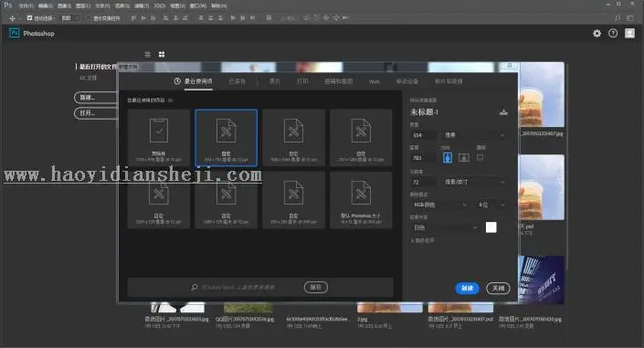Open start screen settings gear icon
The image size is (644, 348).
(596, 34)
